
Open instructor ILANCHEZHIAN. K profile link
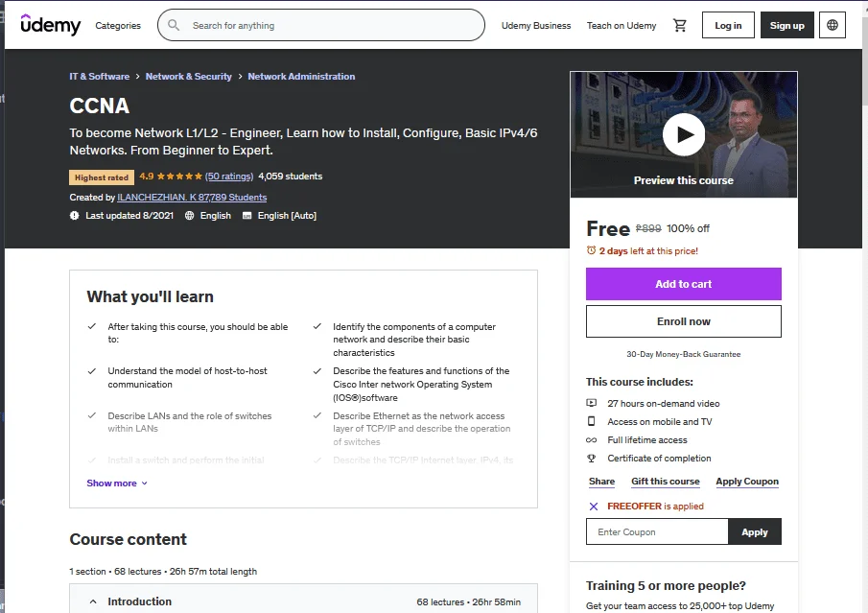(x=192, y=197)
